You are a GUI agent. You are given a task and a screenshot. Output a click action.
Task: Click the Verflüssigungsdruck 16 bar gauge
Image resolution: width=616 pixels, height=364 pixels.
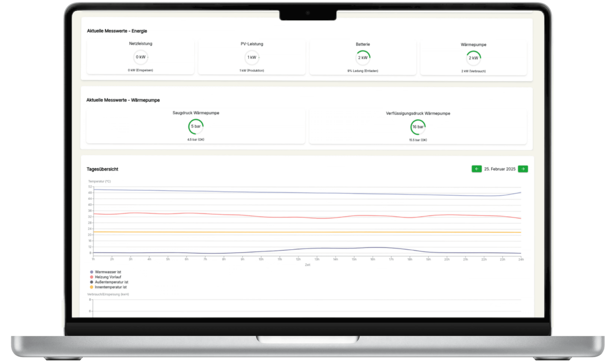coord(418,127)
